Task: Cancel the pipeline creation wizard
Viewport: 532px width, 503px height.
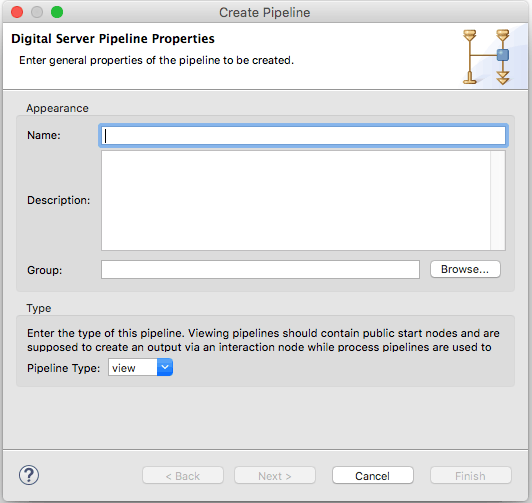Action: tap(373, 476)
